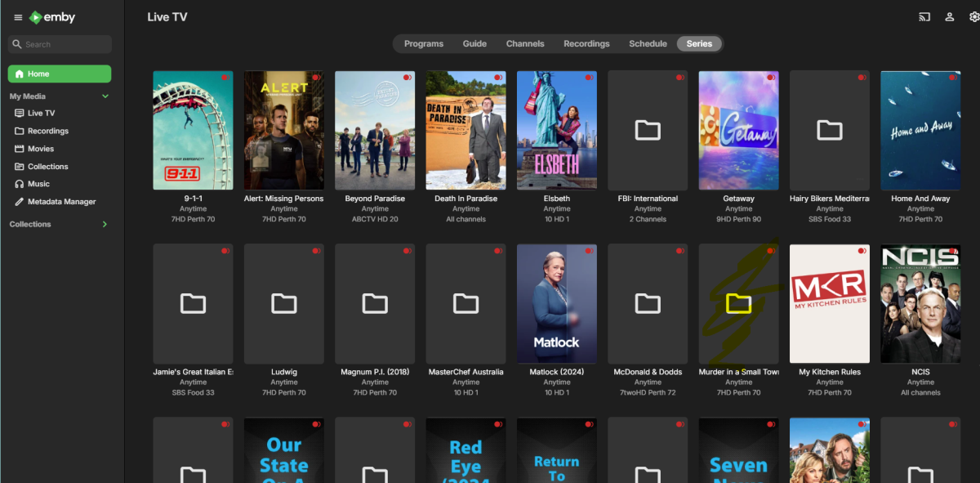Switch to the Channels tab
Viewport: 980px width, 483px height.
click(525, 44)
